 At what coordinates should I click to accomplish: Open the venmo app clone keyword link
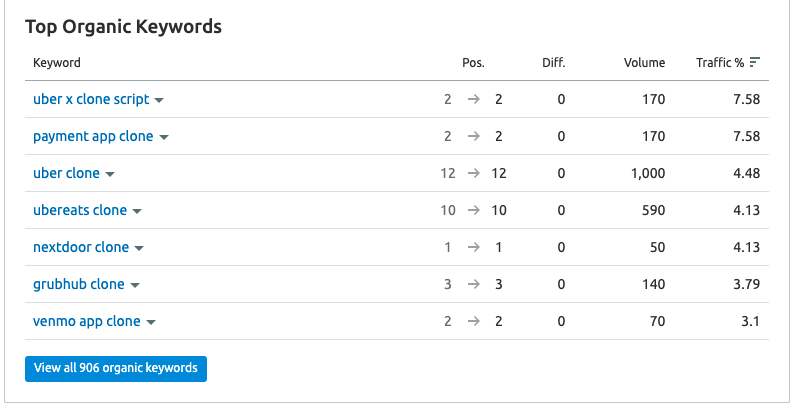point(87,321)
